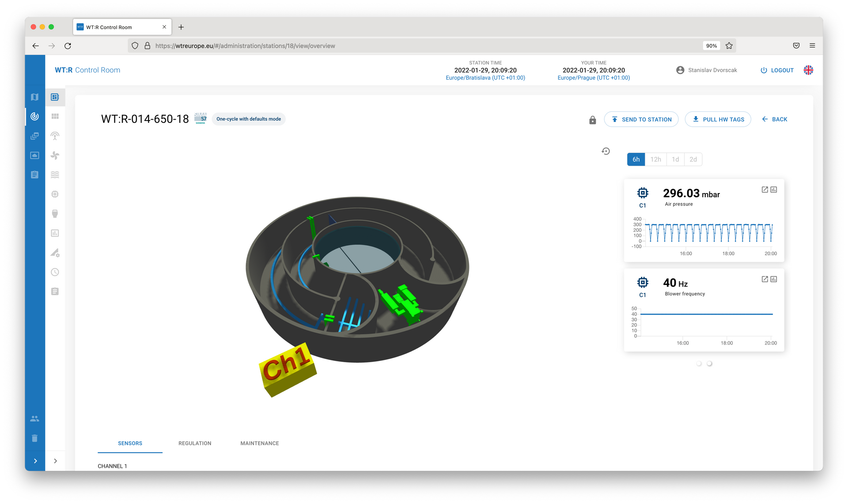Click the lock icon near station name

point(593,119)
